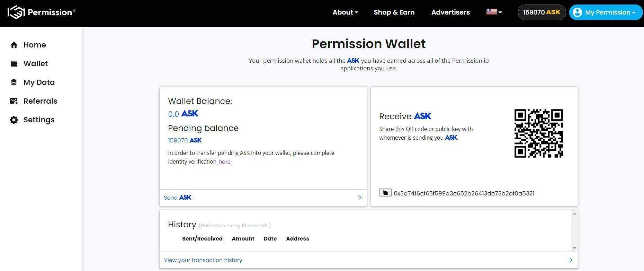Screen dimensions: 644x271
Task: Click View your transaction history link
Action: tap(203, 260)
